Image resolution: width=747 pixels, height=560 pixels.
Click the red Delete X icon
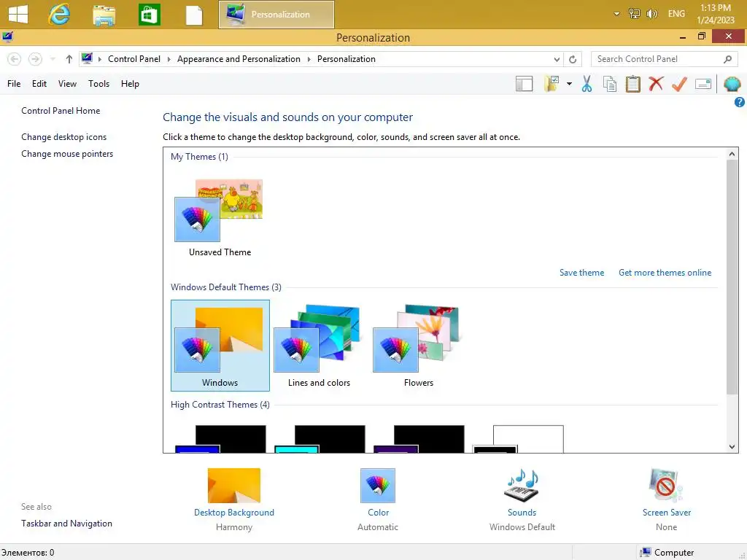click(656, 84)
